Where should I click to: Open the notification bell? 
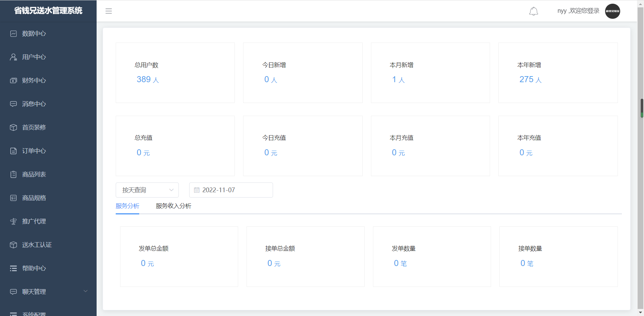click(x=533, y=11)
